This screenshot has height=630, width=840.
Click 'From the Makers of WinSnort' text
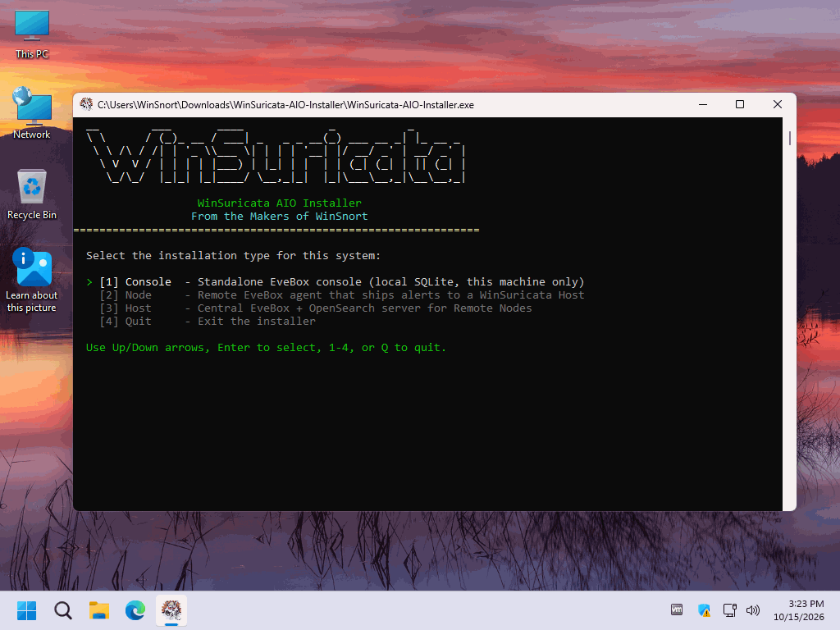[x=279, y=217]
